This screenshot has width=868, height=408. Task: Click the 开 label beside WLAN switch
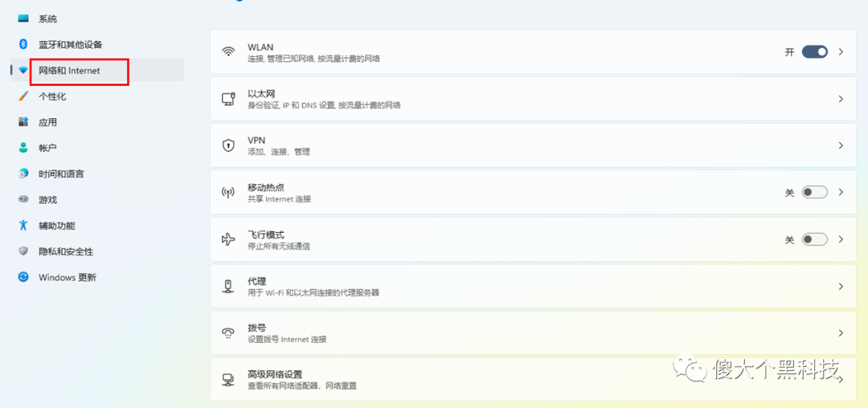point(790,52)
